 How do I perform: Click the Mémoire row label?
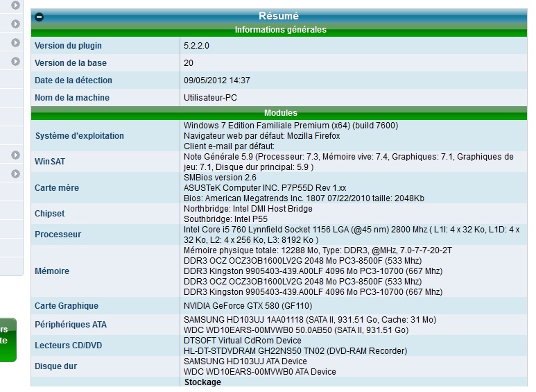(x=52, y=271)
